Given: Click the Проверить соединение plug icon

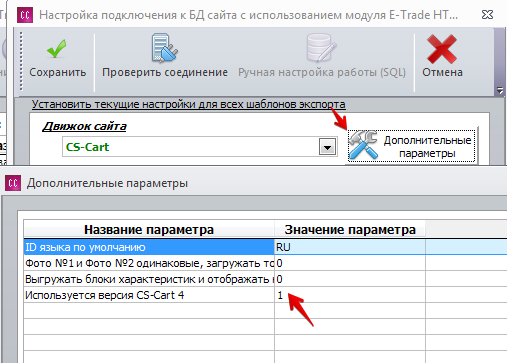Looking at the screenshot, I should coord(165,48).
